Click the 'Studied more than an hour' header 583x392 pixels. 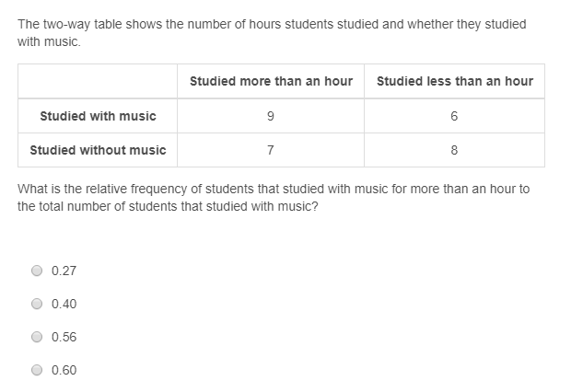click(271, 81)
